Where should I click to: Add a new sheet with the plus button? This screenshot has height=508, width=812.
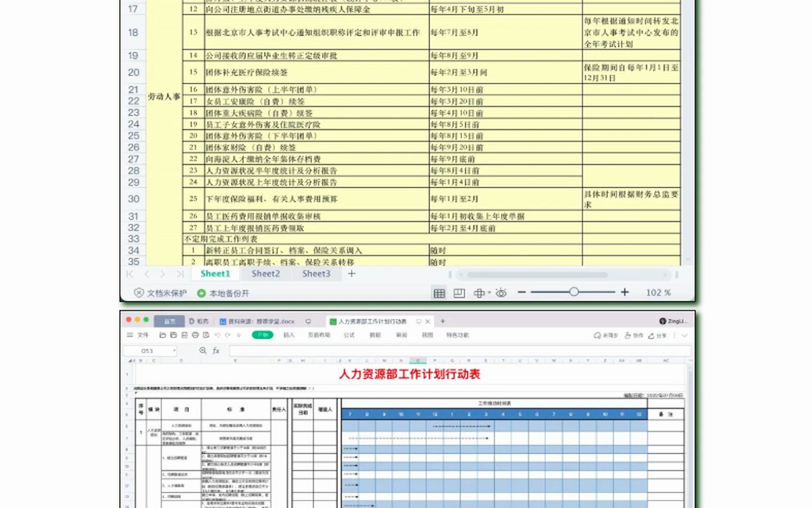click(x=351, y=274)
